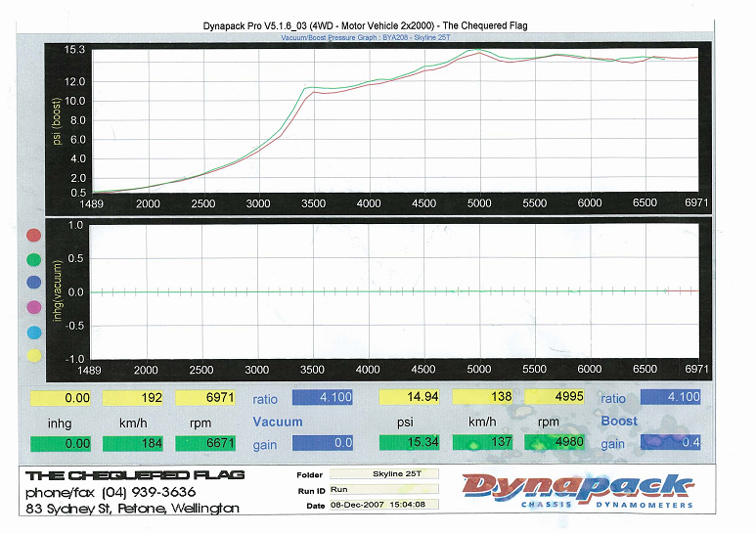
Task: Click The Chequered Flag logo
Action: (x=134, y=475)
